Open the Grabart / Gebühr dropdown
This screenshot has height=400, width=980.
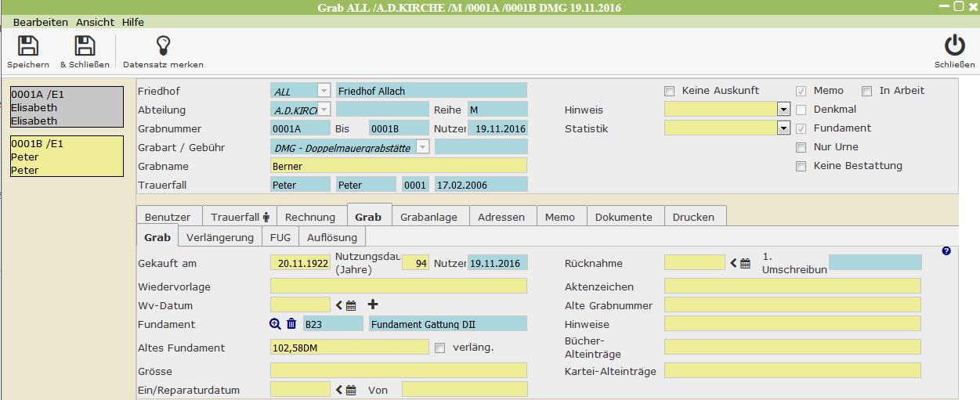tap(423, 147)
